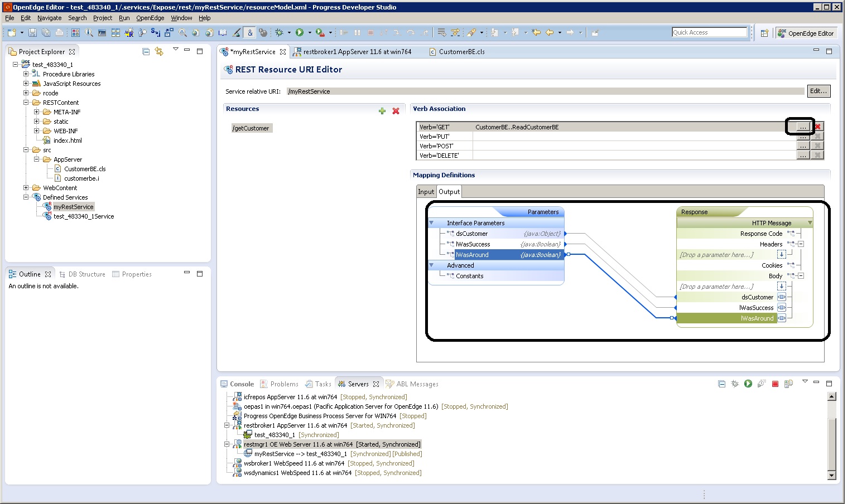Image resolution: width=857 pixels, height=504 pixels.
Task: Select OpenEdge Editor perspective button
Action: (x=806, y=33)
